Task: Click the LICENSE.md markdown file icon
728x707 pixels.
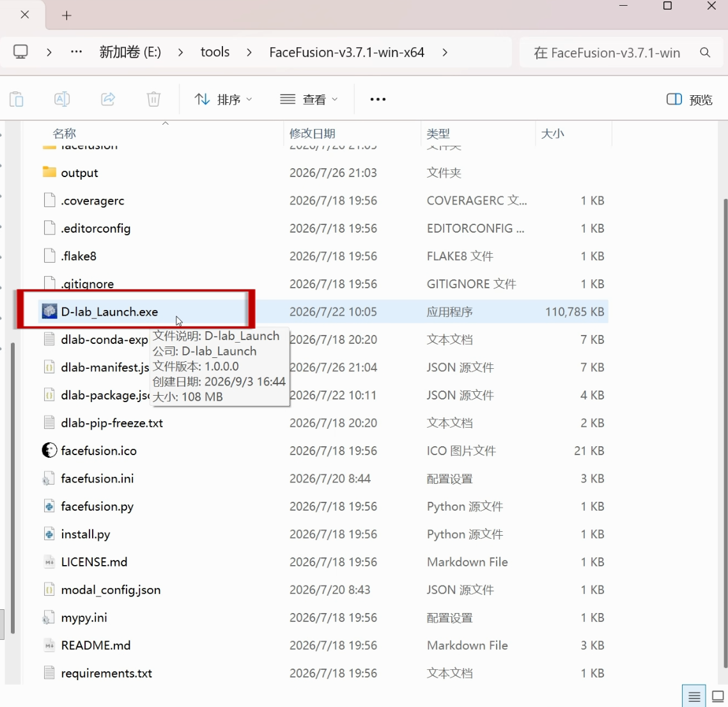Action: click(49, 562)
